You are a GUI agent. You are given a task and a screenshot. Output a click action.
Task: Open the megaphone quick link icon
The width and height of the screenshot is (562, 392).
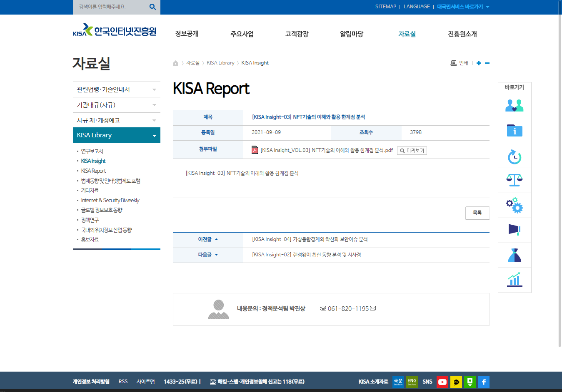[x=515, y=231]
